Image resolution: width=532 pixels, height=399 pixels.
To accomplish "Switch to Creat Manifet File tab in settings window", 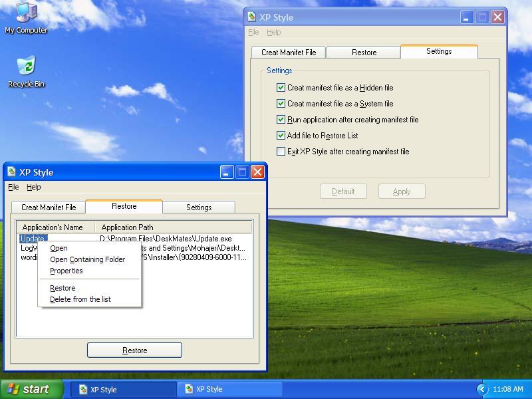I will click(x=289, y=53).
